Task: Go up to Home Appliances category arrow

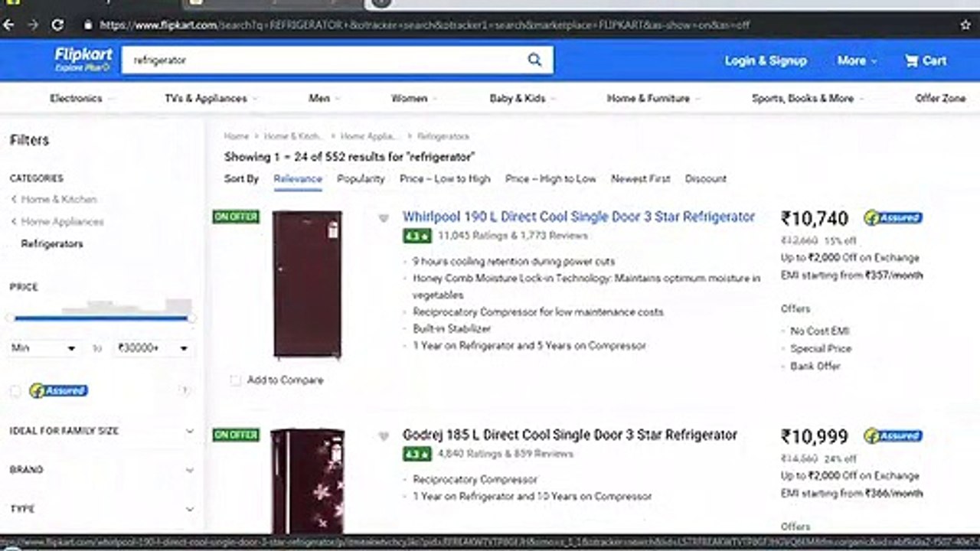Action: pos(14,221)
